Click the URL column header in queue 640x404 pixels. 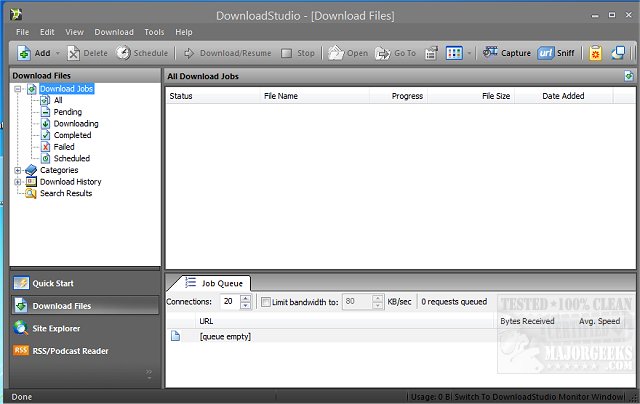click(x=345, y=322)
